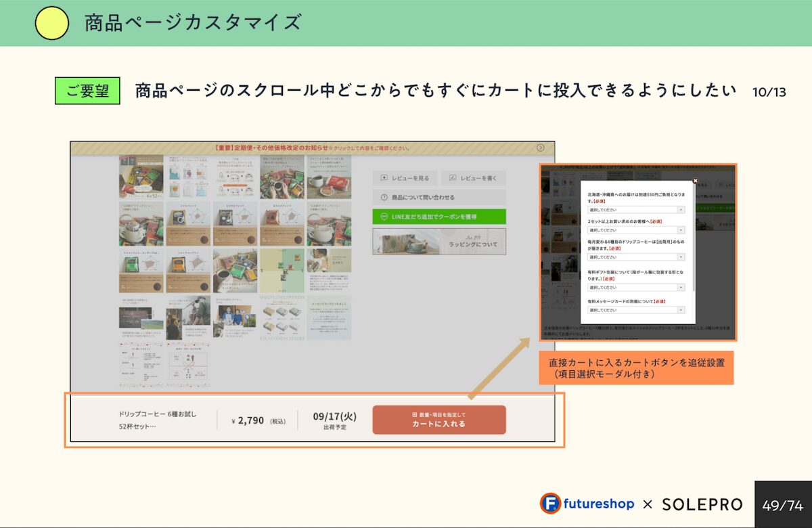
Task: Click the futureshop logo
Action: point(587,504)
